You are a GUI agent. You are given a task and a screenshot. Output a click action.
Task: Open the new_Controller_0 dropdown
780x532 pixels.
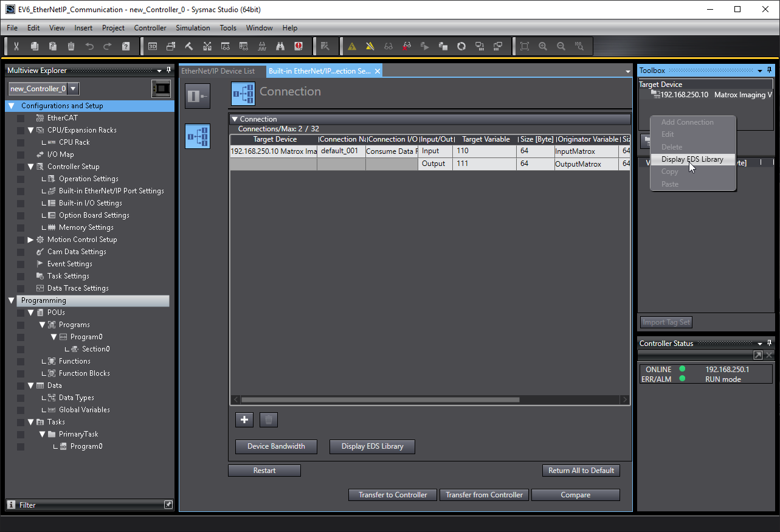[73, 89]
